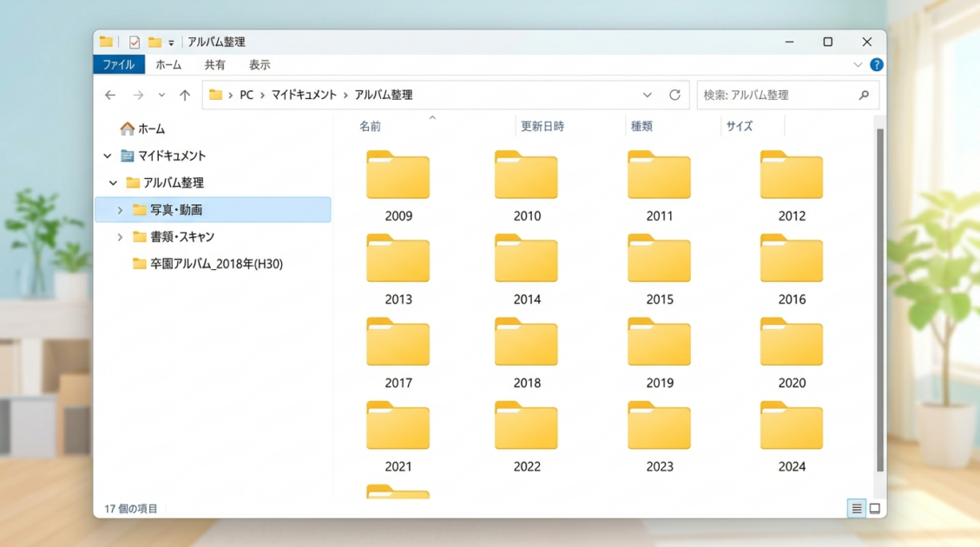Open the Help question mark icon
Viewport: 980px width, 547px height.
click(x=877, y=65)
